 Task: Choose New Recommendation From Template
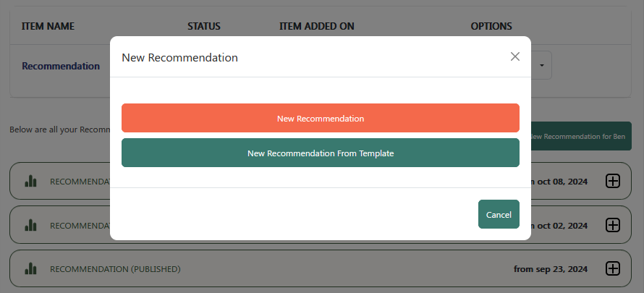(x=320, y=153)
